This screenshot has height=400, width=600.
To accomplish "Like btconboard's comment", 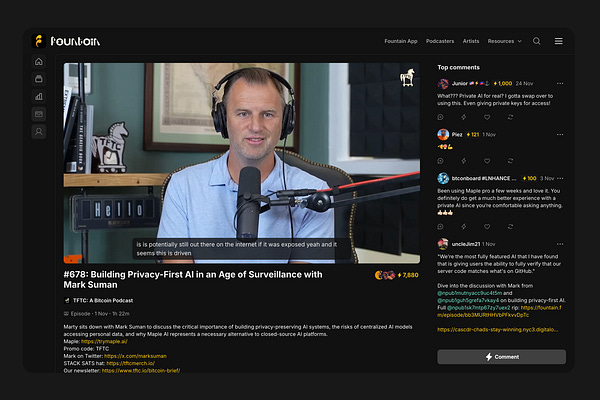I will tap(487, 227).
